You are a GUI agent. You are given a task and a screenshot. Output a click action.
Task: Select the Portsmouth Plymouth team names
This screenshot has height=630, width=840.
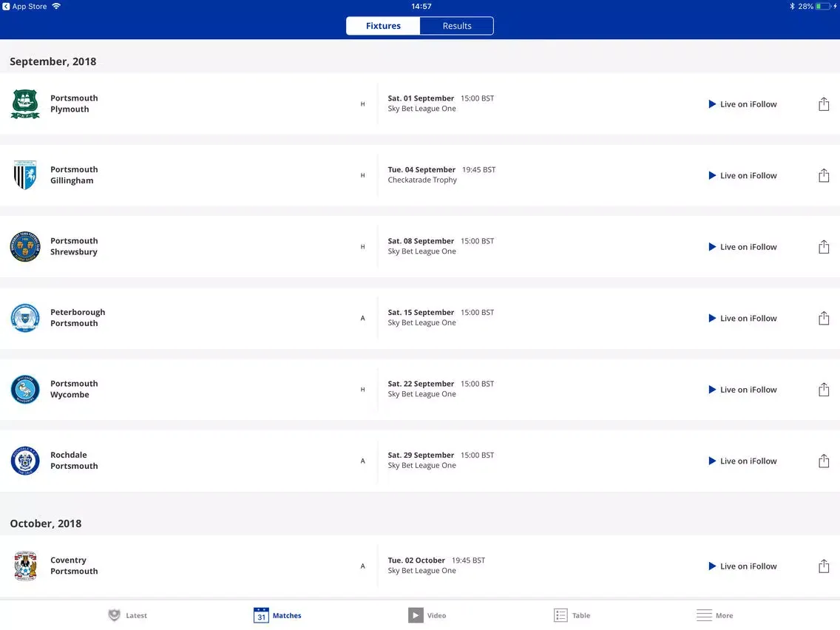74,104
